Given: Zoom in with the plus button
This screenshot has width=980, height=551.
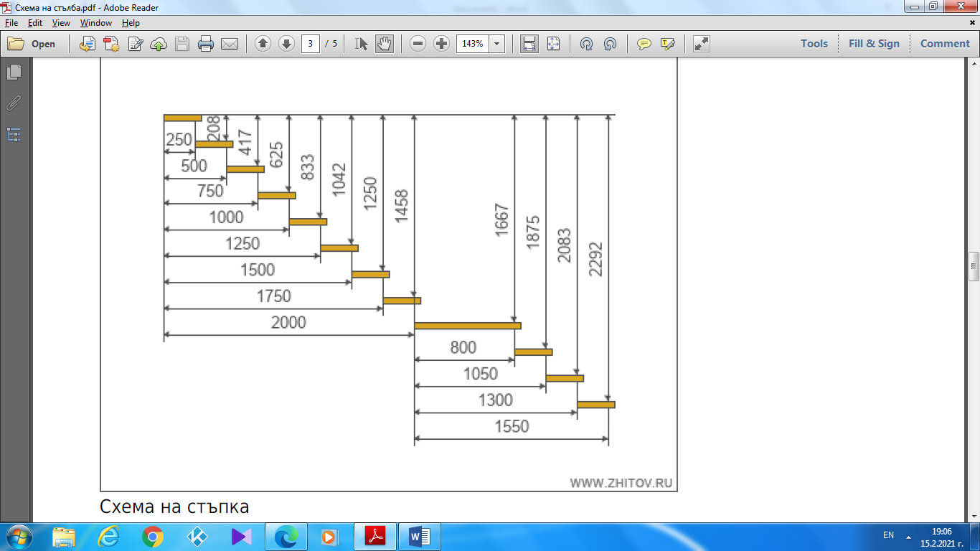Looking at the screenshot, I should 442,44.
